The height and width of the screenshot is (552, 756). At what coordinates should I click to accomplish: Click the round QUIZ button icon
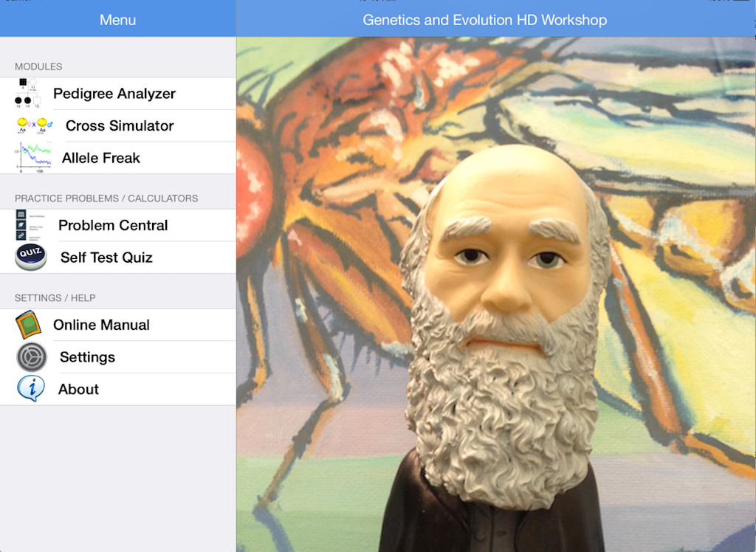tap(31, 257)
